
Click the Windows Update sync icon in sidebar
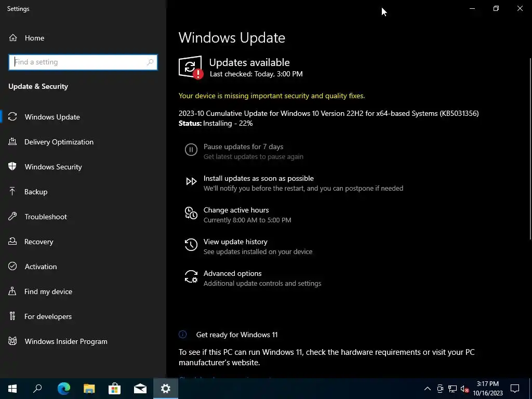[x=12, y=117]
